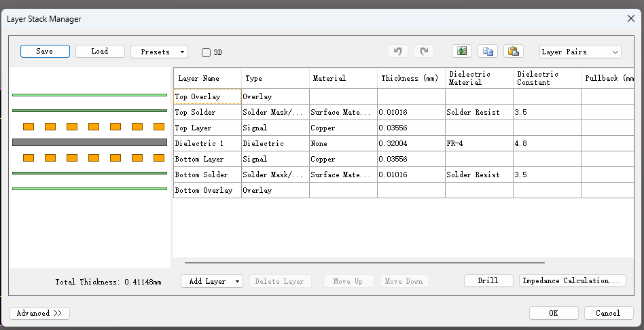Select the Top Solder layer name cell
The width and height of the screenshot is (644, 330).
point(207,112)
